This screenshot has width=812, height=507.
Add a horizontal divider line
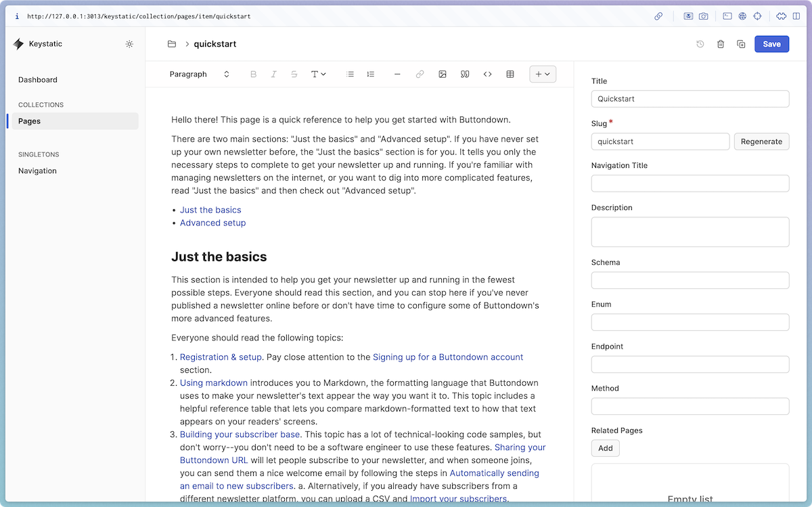397,74
